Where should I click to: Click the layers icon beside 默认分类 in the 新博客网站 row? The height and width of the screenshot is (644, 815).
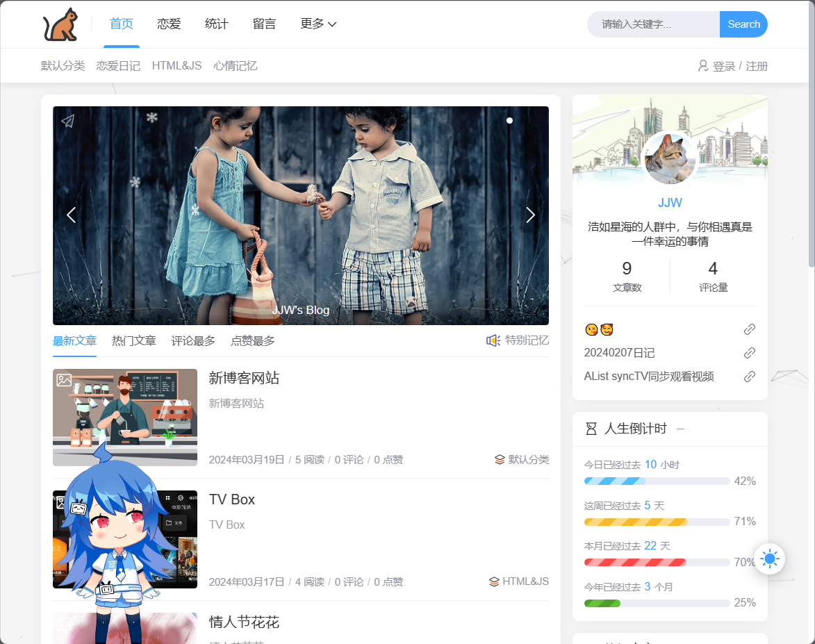click(x=500, y=459)
